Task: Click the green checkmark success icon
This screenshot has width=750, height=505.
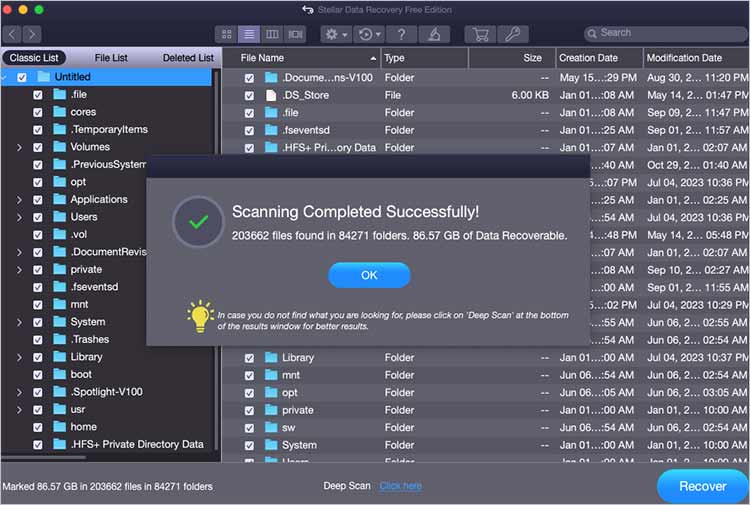Action: (x=199, y=222)
